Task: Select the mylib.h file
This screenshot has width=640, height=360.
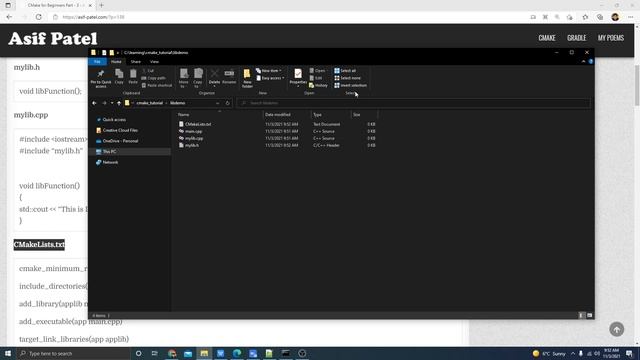Action: point(192,145)
